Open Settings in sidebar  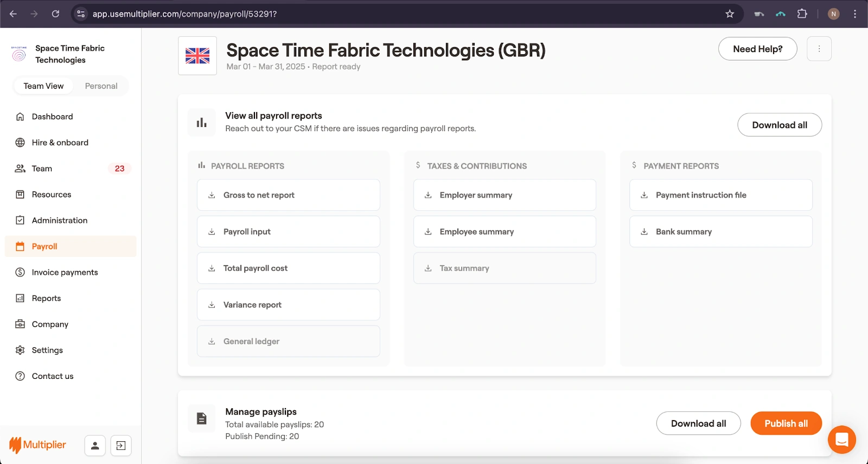pyautogui.click(x=71, y=351)
